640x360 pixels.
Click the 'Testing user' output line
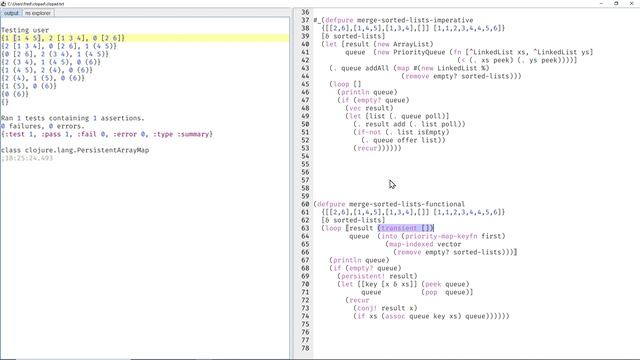(25, 30)
